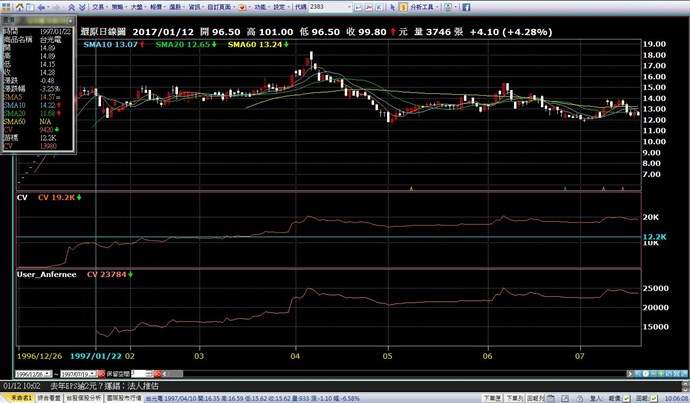Screen dimensions: 690x403
Task: Expand the 自訂頁面 dropdown
Action: coord(232,7)
